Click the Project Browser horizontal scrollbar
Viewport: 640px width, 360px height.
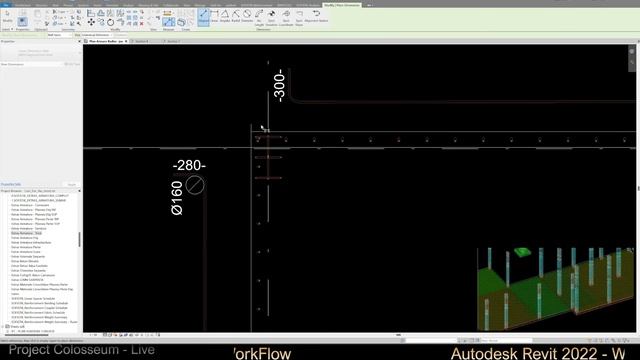click(27, 335)
